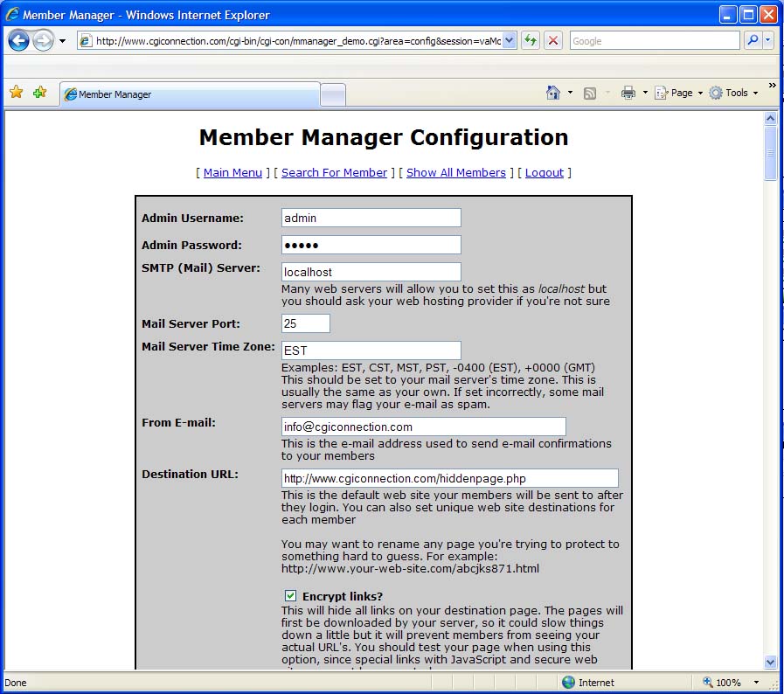Click the 'Admin Username:' label
This screenshot has width=784, height=694.
pyautogui.click(x=192, y=218)
